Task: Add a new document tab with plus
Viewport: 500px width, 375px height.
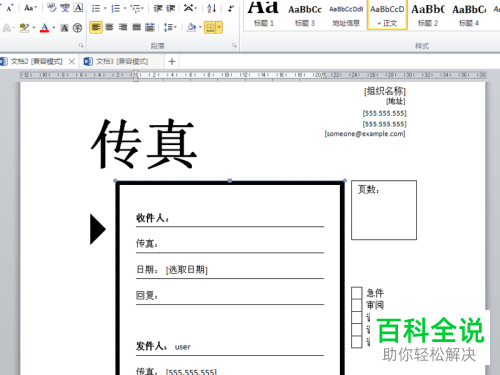Action: pos(172,61)
